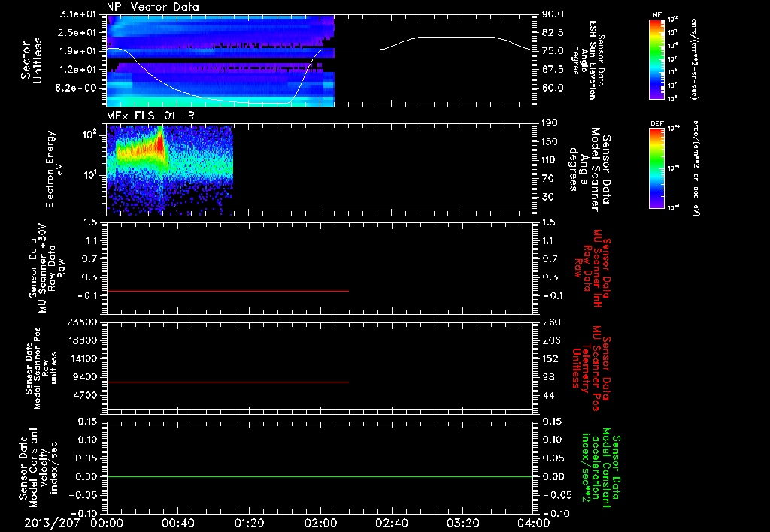Image resolution: width=770 pixels, height=532 pixels.
Task: Click the 1.9e+01 sector tick value
Action: click(x=80, y=51)
